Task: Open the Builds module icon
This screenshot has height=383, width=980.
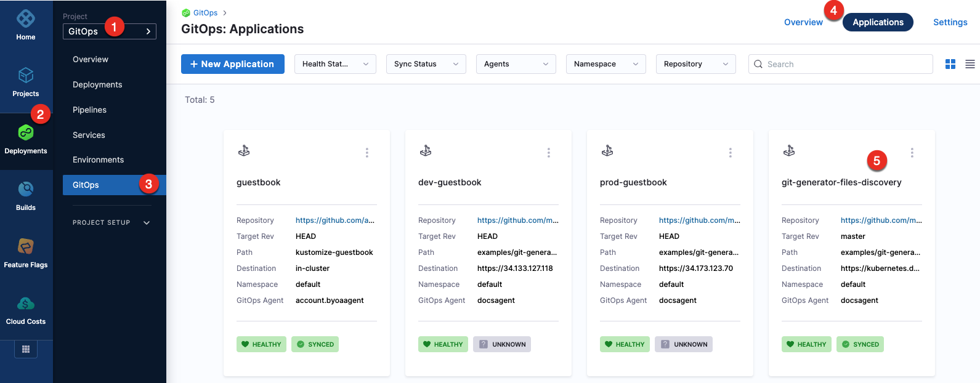Action: (26, 189)
